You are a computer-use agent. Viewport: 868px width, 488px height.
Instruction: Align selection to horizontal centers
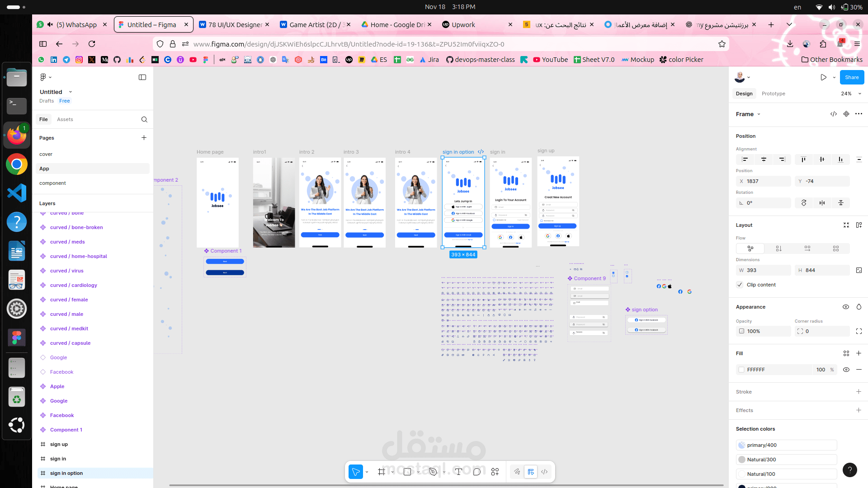(764, 160)
